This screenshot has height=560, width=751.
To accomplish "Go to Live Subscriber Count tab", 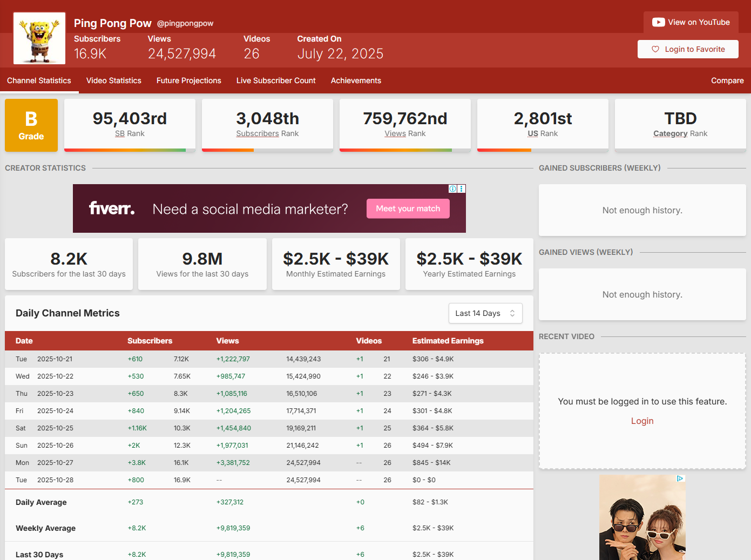I will pyautogui.click(x=276, y=80).
